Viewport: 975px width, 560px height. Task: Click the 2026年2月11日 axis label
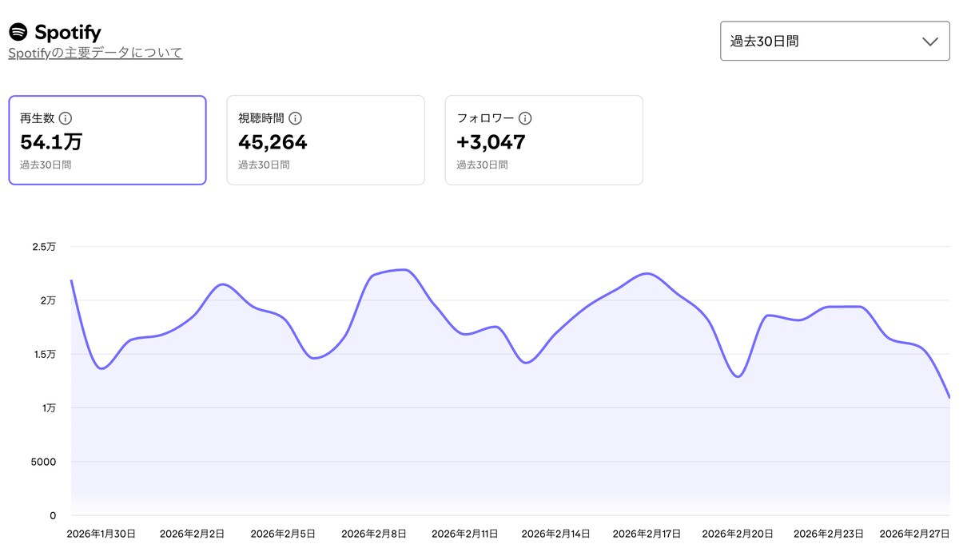pyautogui.click(x=465, y=534)
